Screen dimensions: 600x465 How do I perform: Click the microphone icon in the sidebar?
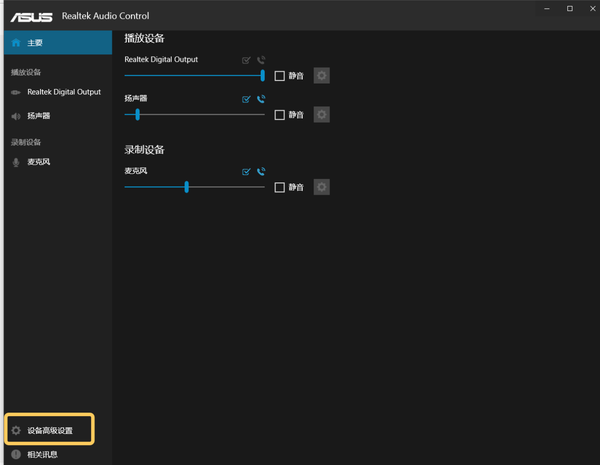tap(16, 162)
